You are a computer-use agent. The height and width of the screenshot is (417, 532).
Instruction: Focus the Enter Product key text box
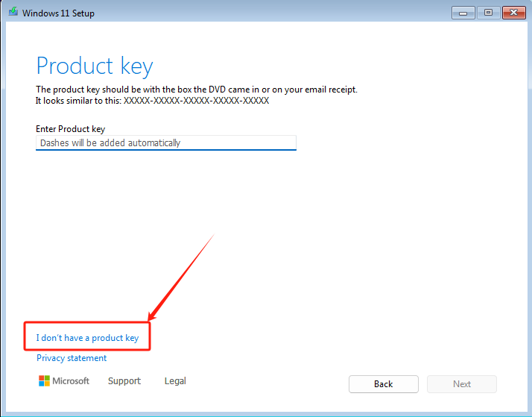click(166, 142)
